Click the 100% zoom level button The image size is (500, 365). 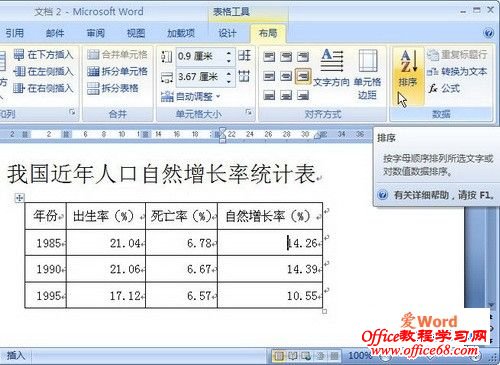pos(359,356)
